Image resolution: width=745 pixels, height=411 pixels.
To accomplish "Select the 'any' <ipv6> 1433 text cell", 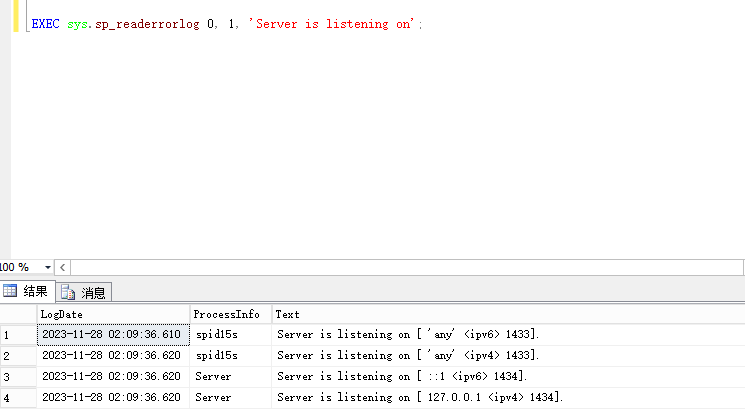I will (x=508, y=335).
